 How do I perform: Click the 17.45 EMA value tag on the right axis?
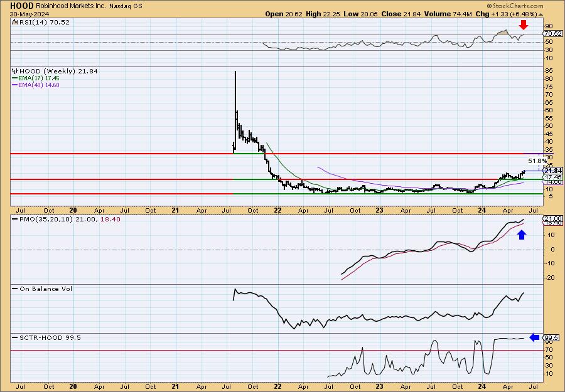pyautogui.click(x=552, y=177)
